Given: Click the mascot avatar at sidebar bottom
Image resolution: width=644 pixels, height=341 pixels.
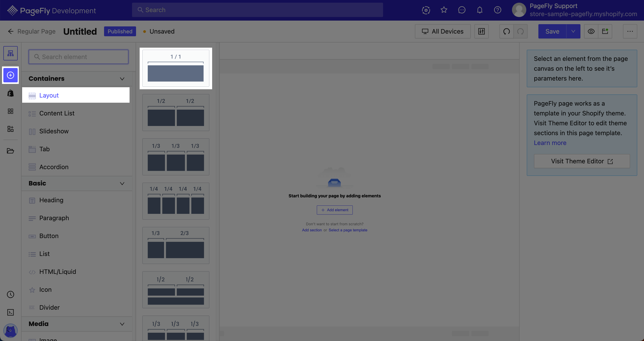Looking at the screenshot, I should click(10, 330).
